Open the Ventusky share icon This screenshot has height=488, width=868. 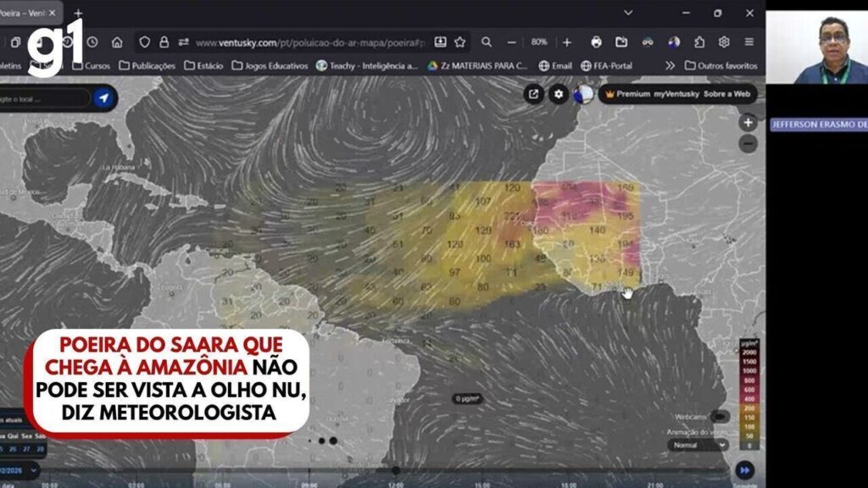[x=533, y=94]
